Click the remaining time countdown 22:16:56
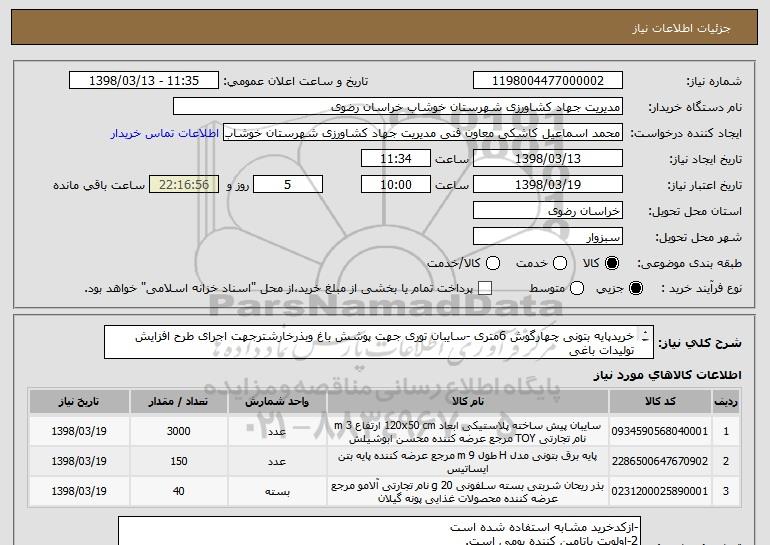This screenshot has width=770, height=545. click(184, 185)
